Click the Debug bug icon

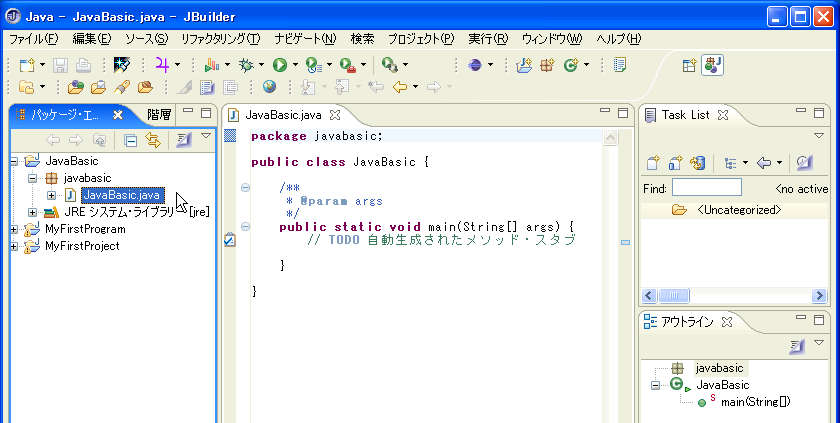click(x=246, y=65)
